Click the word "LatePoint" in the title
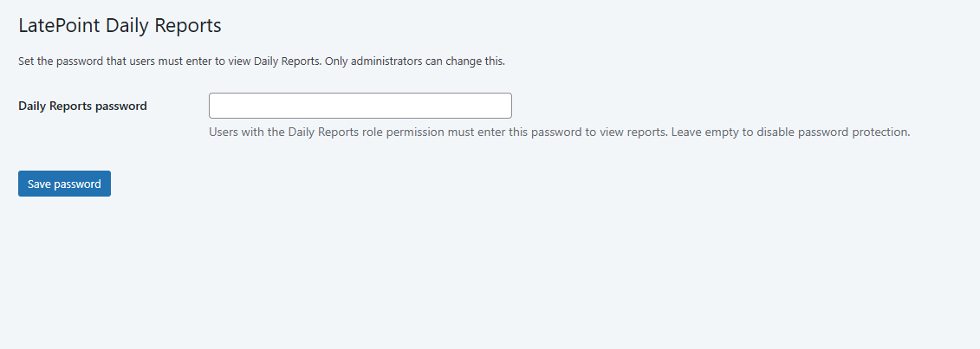 tap(59, 26)
